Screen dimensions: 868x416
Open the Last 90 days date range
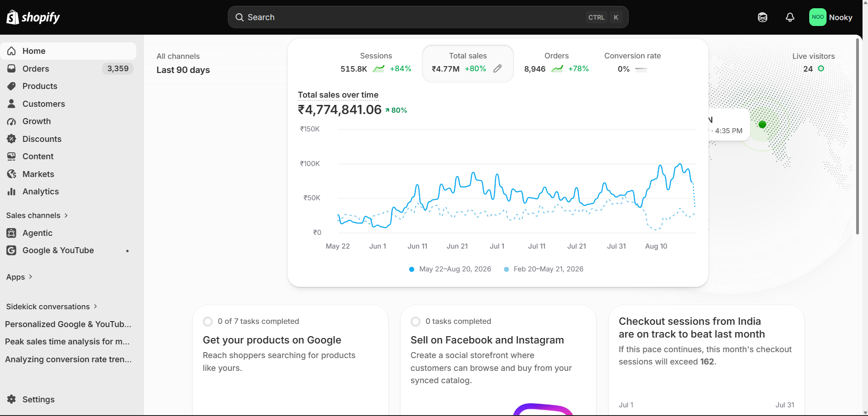[183, 70]
